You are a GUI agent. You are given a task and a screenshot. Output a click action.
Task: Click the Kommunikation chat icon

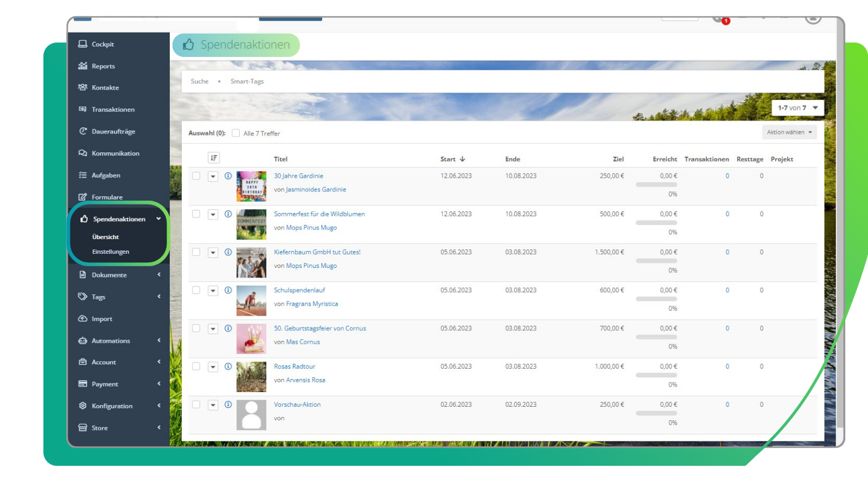[x=82, y=153]
